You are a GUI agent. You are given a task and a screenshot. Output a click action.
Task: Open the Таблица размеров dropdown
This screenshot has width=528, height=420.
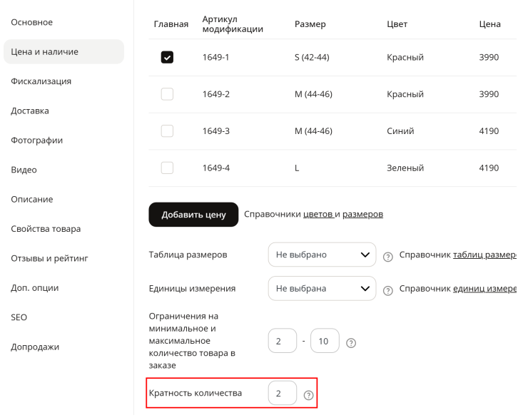pyautogui.click(x=322, y=255)
